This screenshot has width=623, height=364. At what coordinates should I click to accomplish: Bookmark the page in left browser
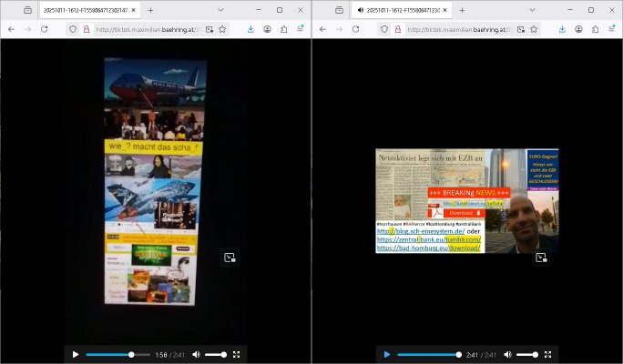click(x=223, y=29)
